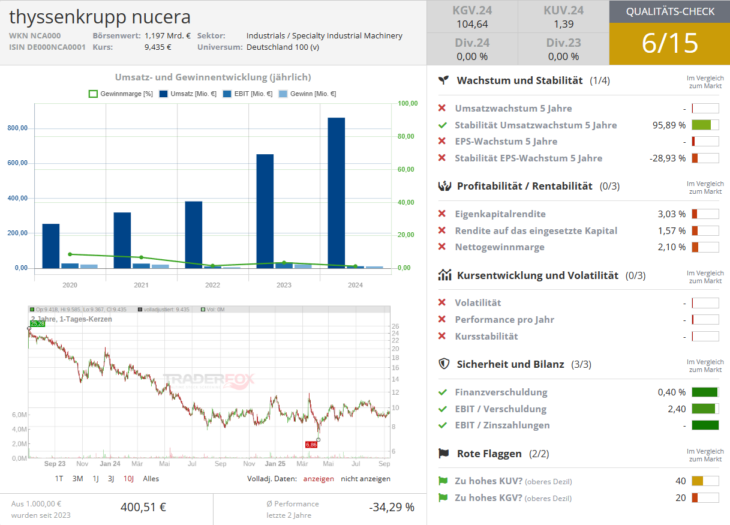Click the EBIT / Verschuldung value 2,40
Viewport: 730px width, 525px height.
(x=676, y=409)
